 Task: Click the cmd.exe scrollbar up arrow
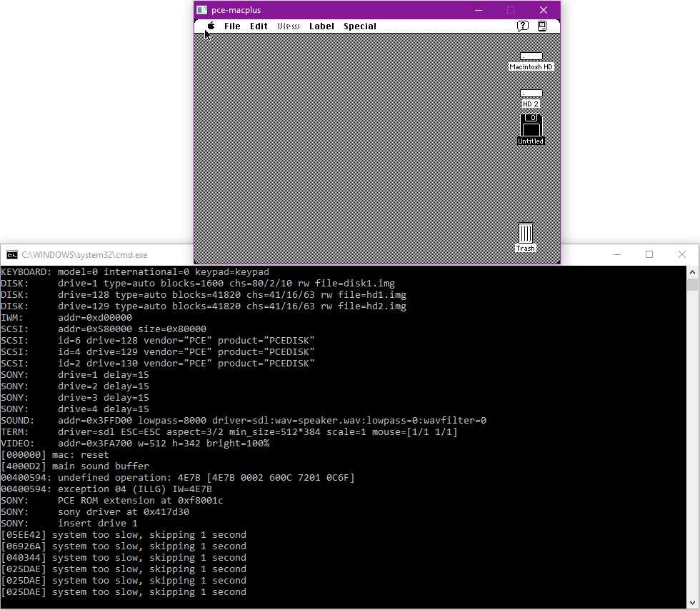click(692, 271)
